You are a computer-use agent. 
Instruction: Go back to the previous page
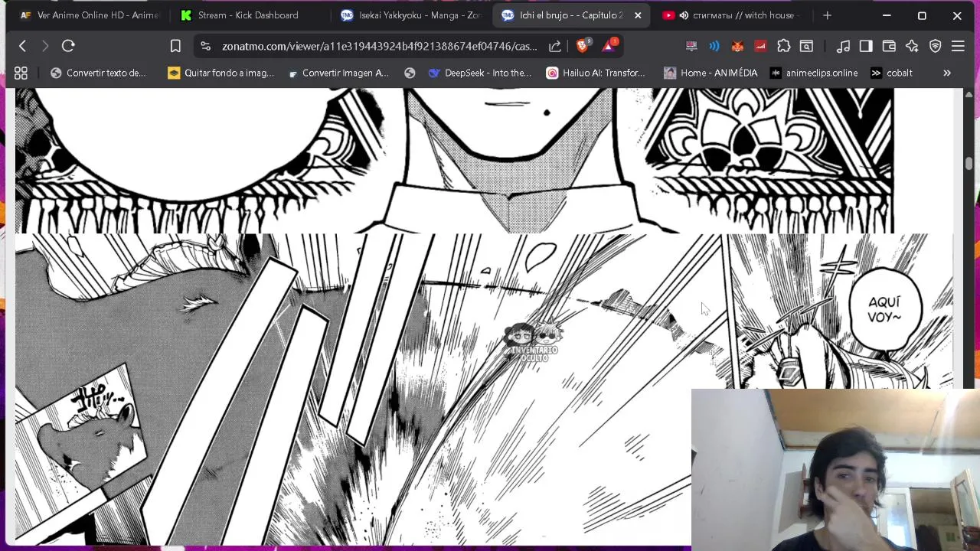(x=22, y=46)
